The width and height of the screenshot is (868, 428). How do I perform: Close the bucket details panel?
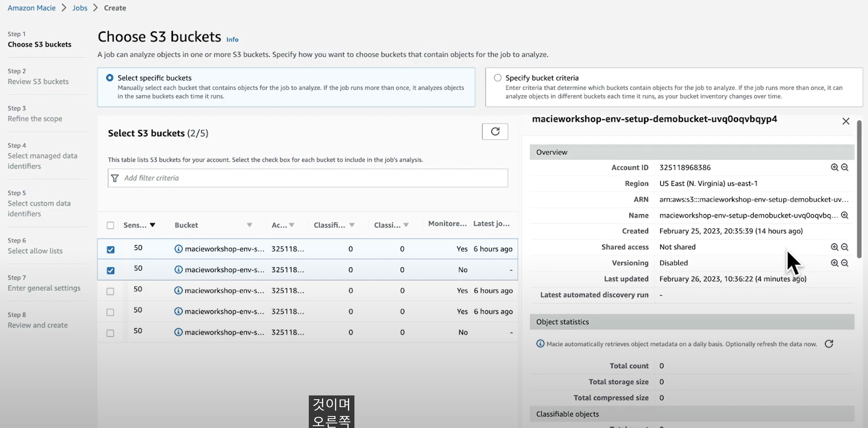point(845,121)
